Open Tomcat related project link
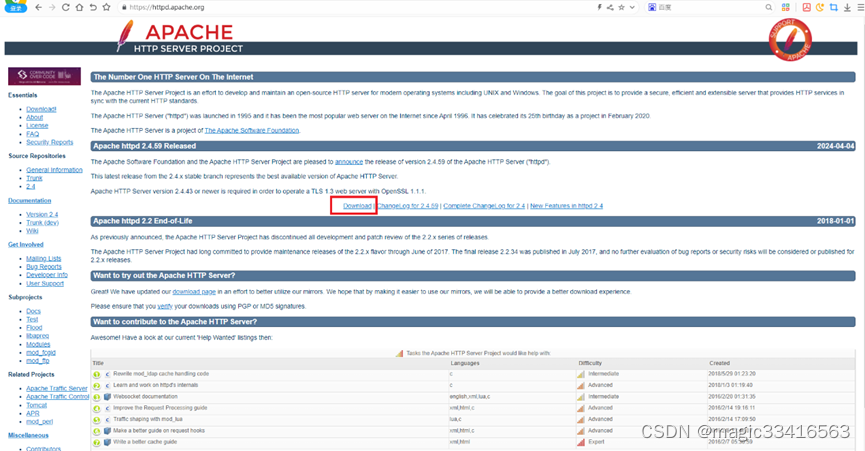865x451 pixels. (36, 405)
